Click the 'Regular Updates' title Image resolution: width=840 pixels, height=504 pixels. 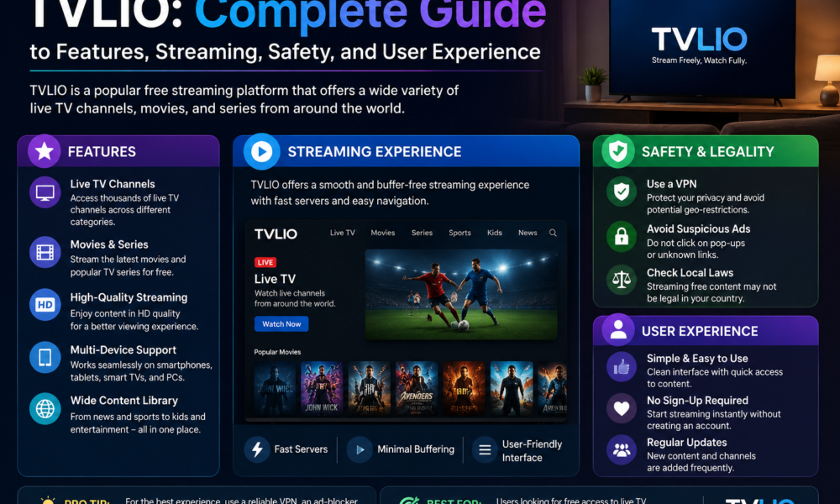pos(686,443)
